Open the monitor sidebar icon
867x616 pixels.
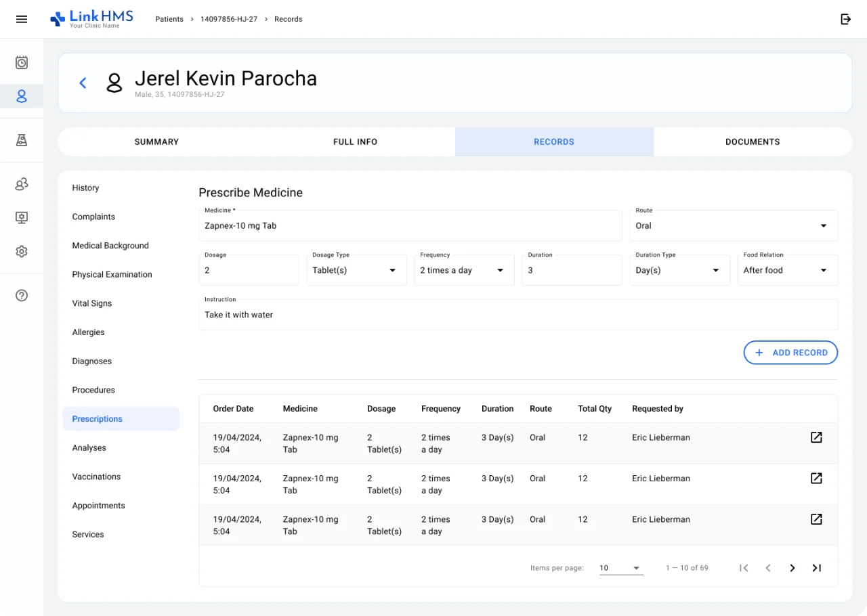(x=22, y=217)
